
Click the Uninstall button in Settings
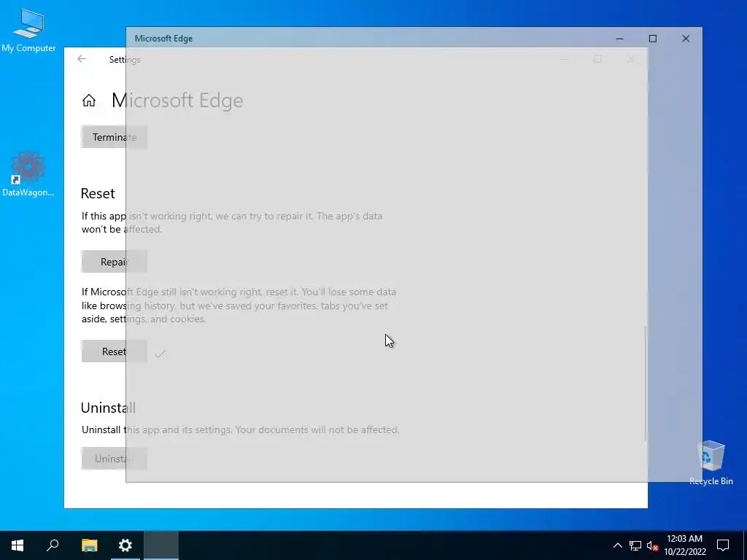tap(115, 459)
